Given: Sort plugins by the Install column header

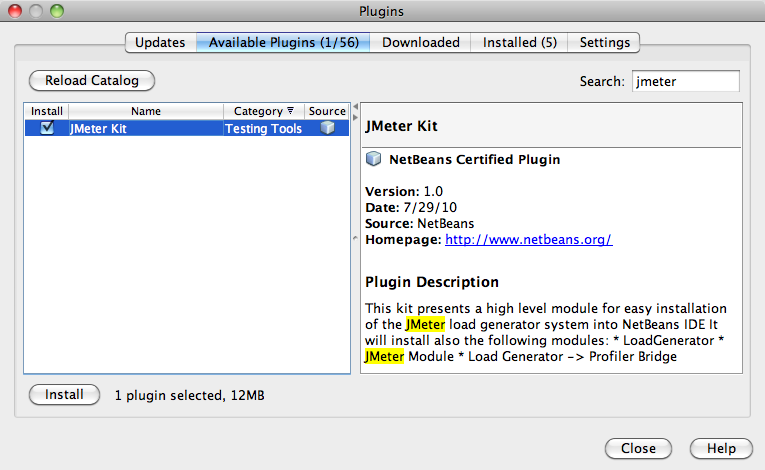Looking at the screenshot, I should pos(46,112).
